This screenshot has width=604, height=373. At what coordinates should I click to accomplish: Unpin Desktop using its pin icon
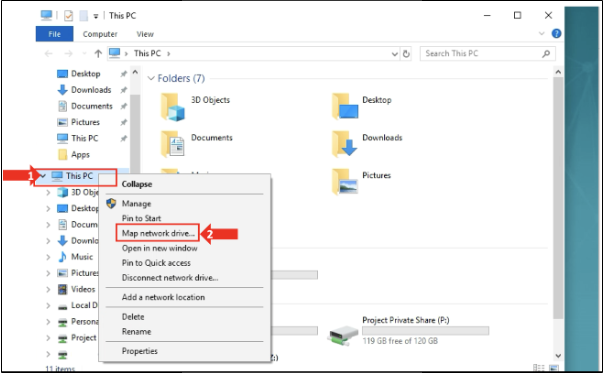point(123,74)
